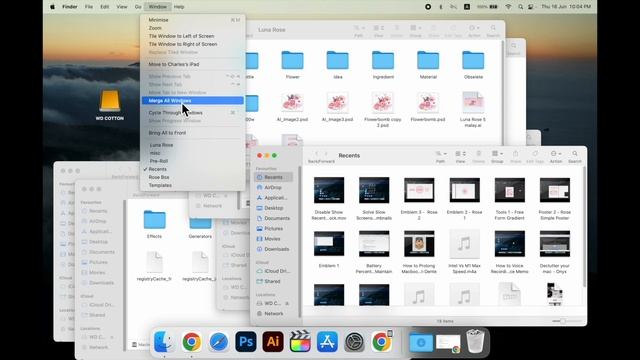The height and width of the screenshot is (360, 640).
Task: Click Search icon in Recents toolbar
Action: [x=575, y=154]
